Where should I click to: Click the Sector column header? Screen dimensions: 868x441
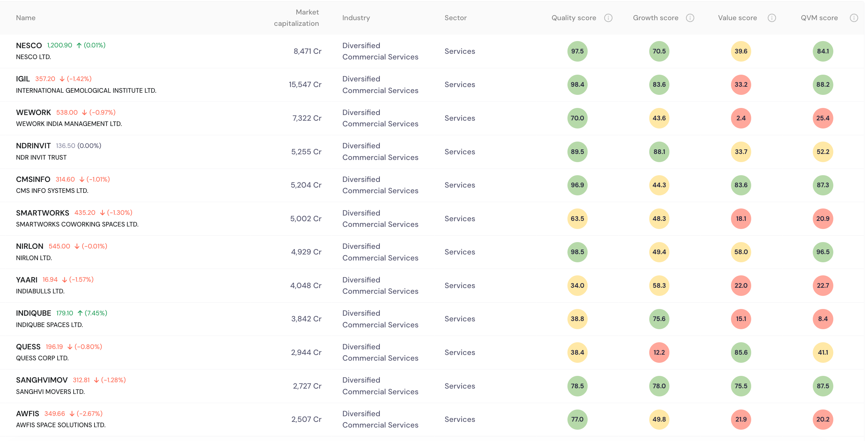pos(455,18)
